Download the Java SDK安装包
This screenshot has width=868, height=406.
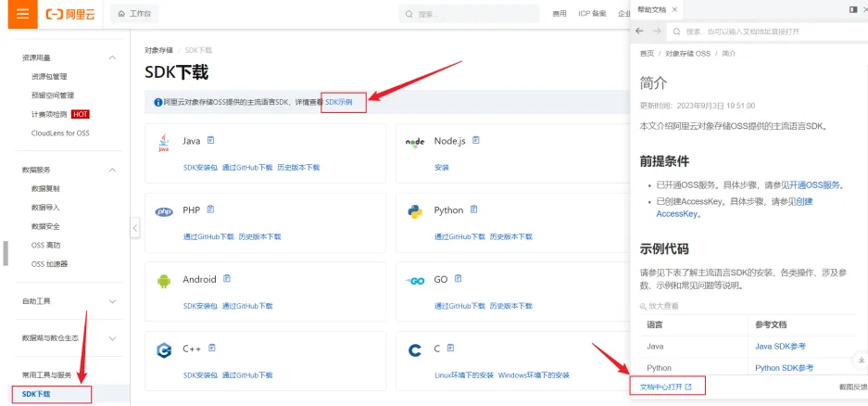point(200,167)
